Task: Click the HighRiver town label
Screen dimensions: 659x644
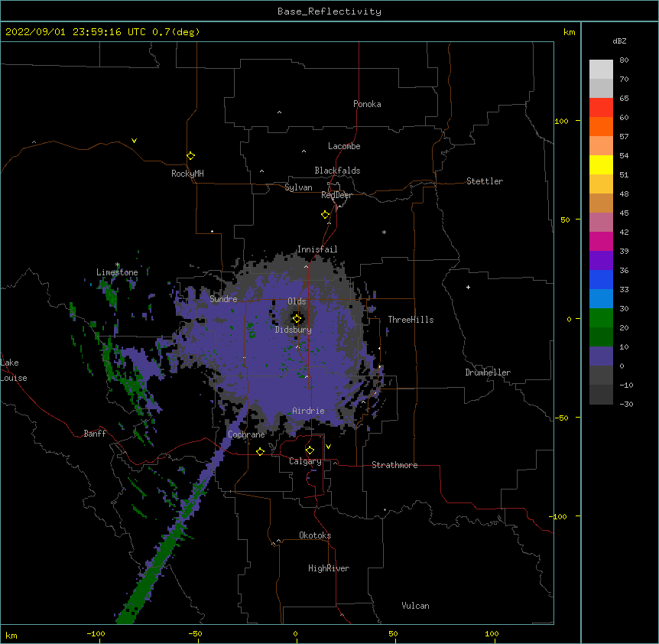Action: coord(329,568)
